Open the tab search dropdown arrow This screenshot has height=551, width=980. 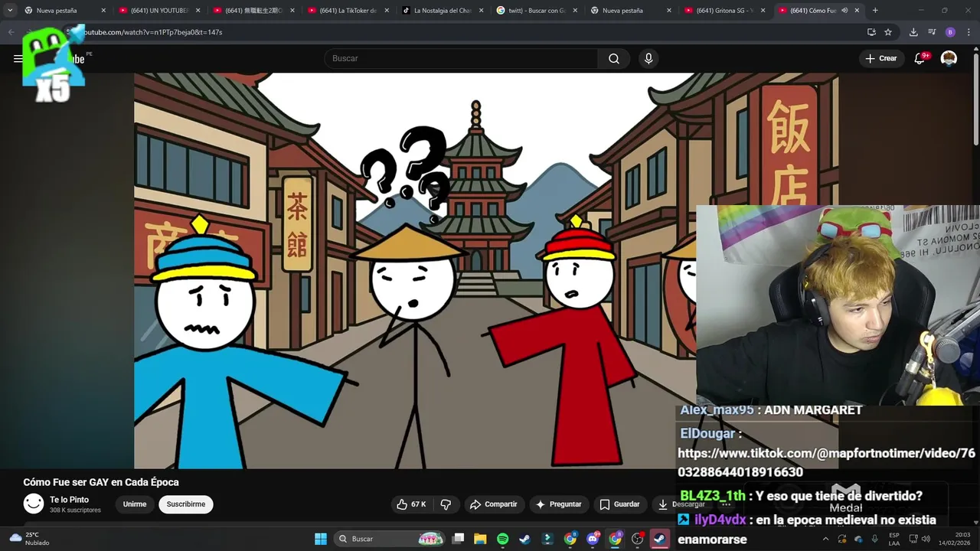click(10, 11)
